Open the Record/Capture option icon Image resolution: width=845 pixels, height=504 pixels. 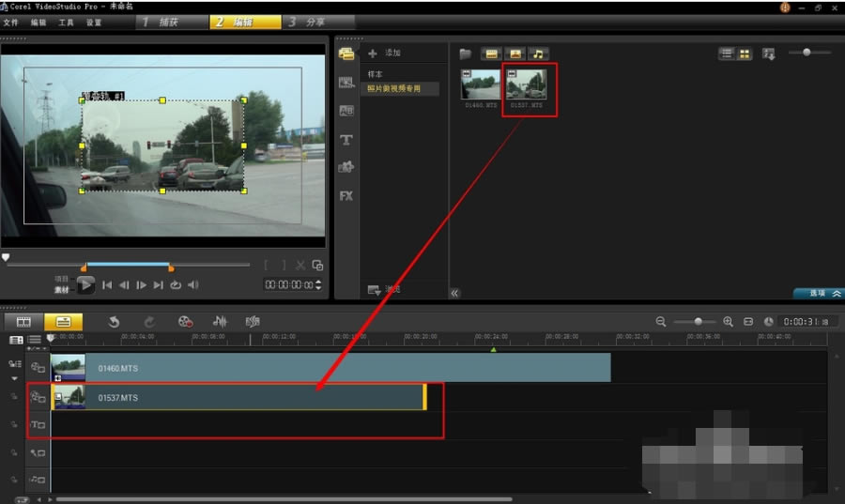click(185, 322)
